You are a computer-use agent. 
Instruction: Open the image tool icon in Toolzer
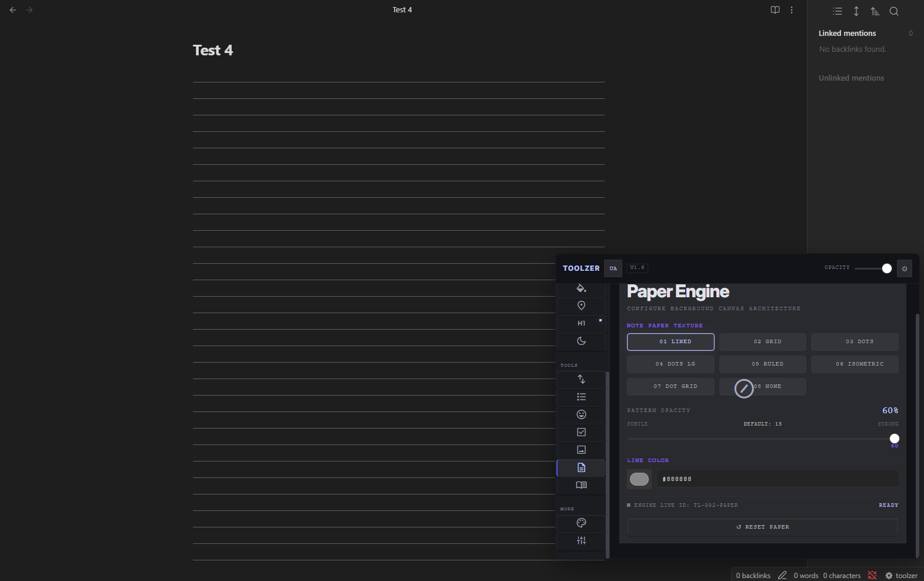coord(581,450)
